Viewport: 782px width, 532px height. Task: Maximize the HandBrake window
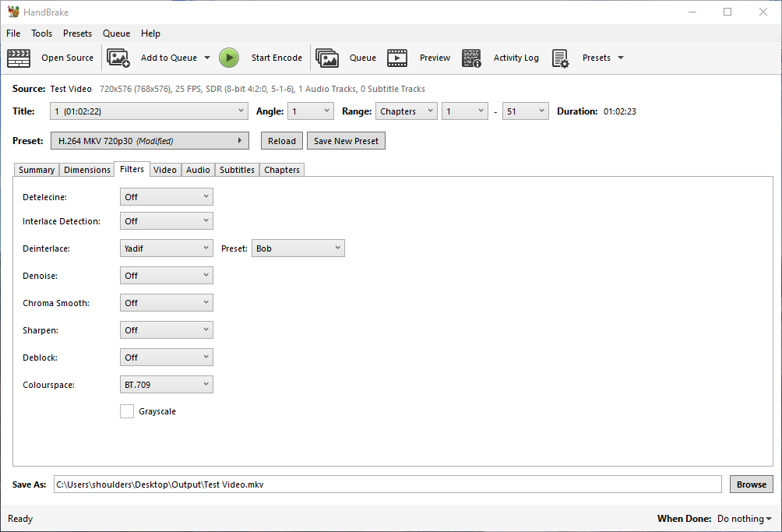(727, 12)
